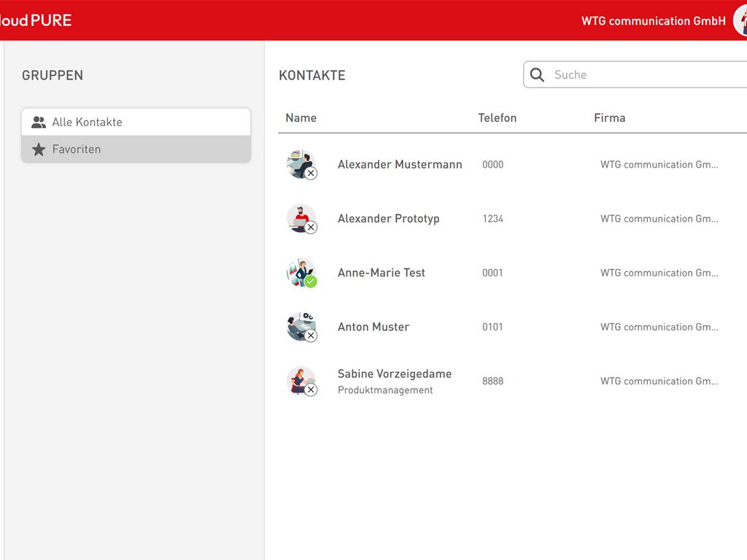Click WTG communication GmbH account name in header
The image size is (747, 560).
(x=653, y=21)
